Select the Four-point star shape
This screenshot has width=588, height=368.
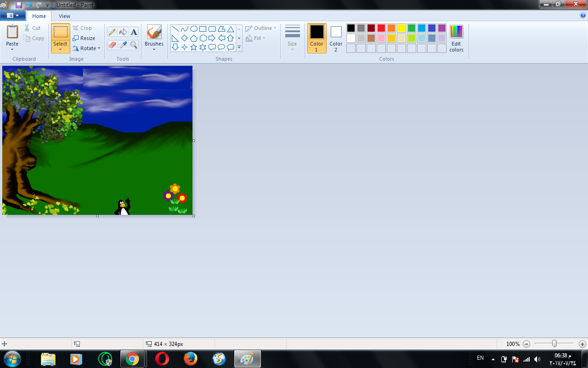(184, 47)
